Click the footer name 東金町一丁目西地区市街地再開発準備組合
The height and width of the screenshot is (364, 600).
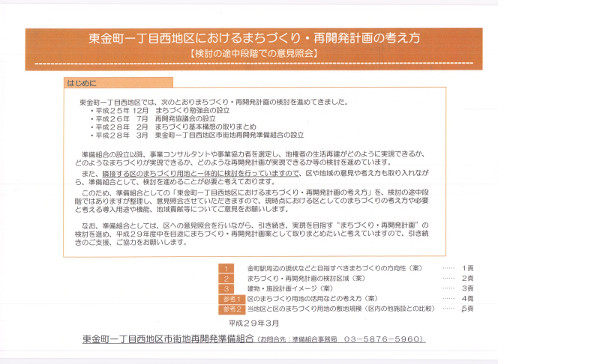(x=168, y=339)
